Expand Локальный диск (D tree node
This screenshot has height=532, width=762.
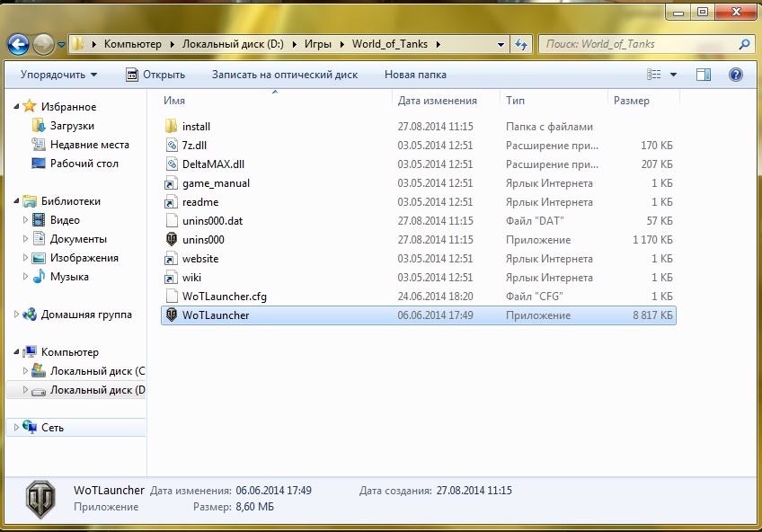point(26,390)
